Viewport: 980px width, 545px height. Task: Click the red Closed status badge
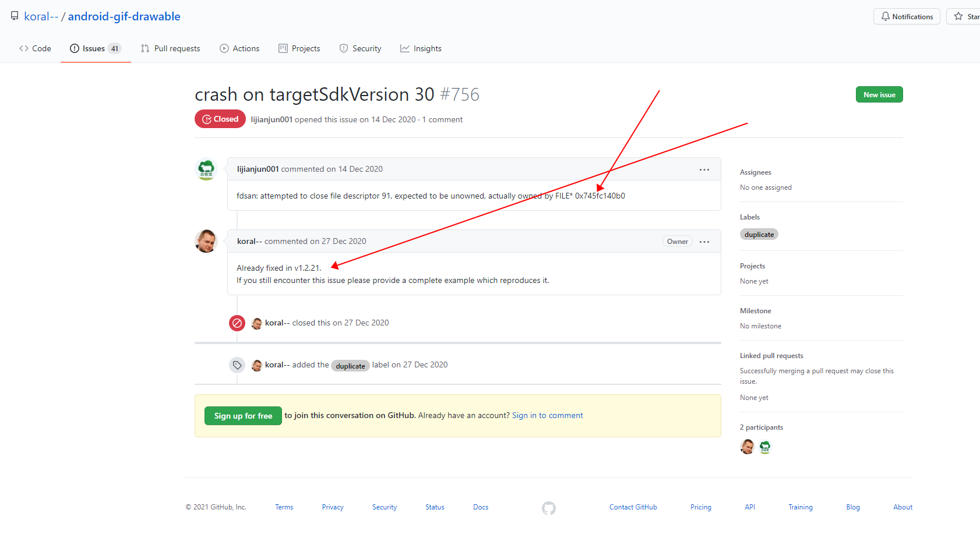[220, 119]
